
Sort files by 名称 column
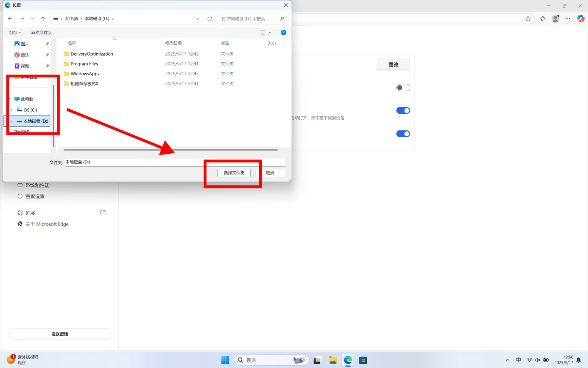pyautogui.click(x=72, y=43)
